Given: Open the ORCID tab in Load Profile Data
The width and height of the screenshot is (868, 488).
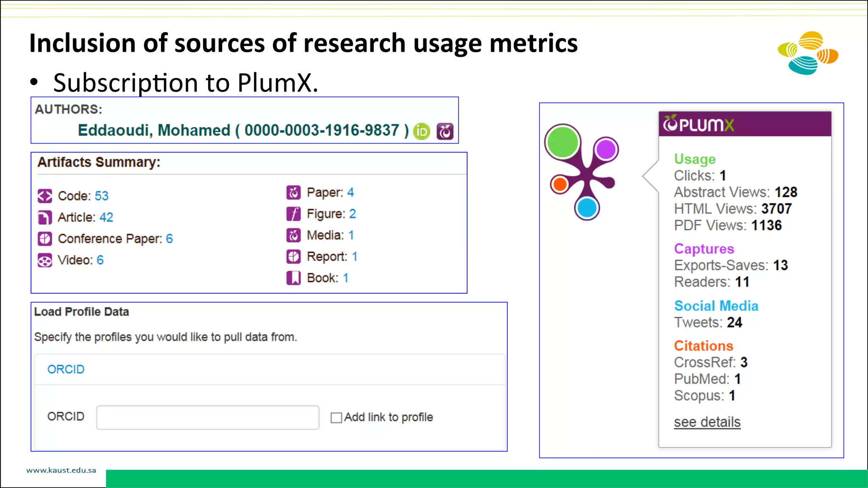Looking at the screenshot, I should click(x=66, y=369).
